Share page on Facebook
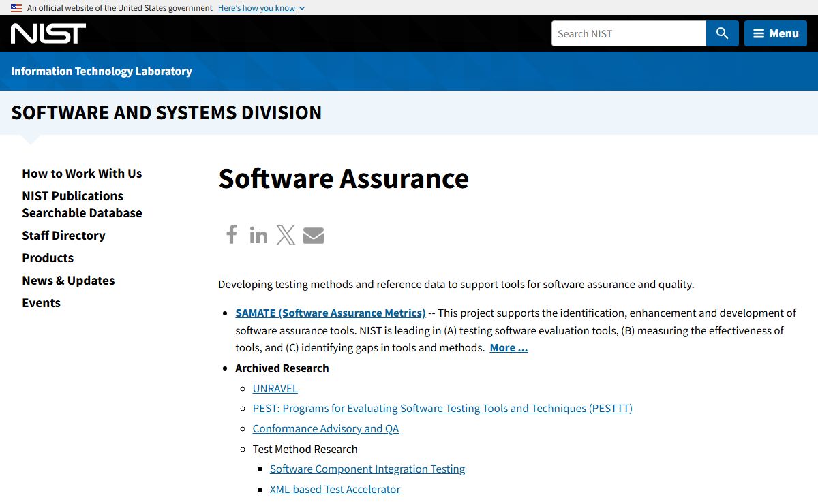The width and height of the screenshot is (818, 504). click(232, 235)
